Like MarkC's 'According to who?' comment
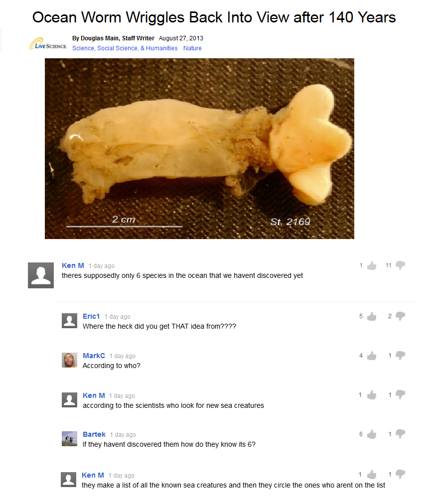Image resolution: width=430 pixels, height=504 pixels. click(372, 356)
